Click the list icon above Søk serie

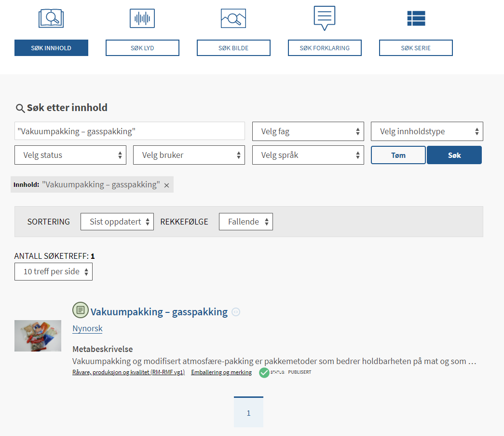point(416,18)
